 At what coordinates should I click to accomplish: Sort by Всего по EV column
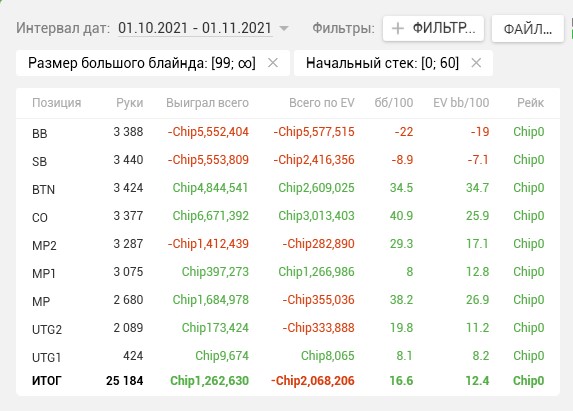click(x=322, y=103)
